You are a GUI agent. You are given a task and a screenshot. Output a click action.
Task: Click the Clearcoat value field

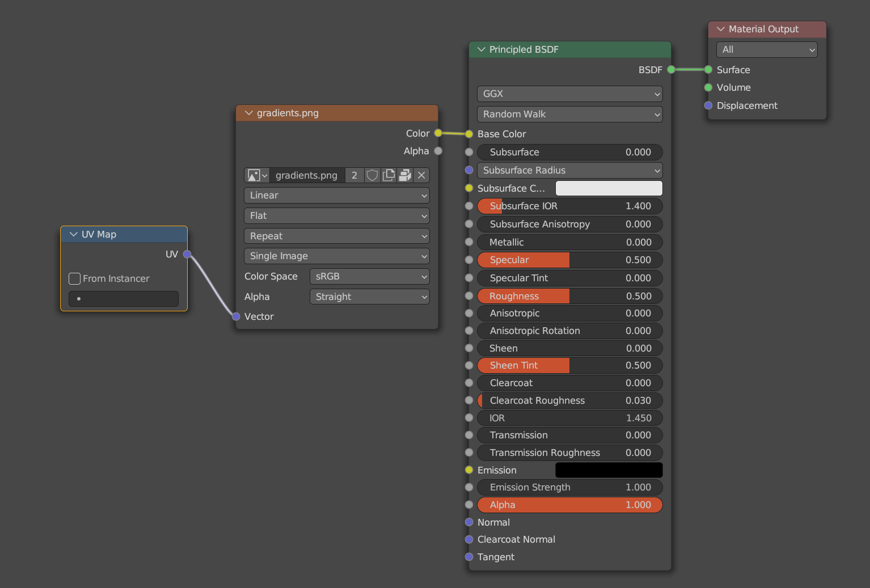[570, 383]
